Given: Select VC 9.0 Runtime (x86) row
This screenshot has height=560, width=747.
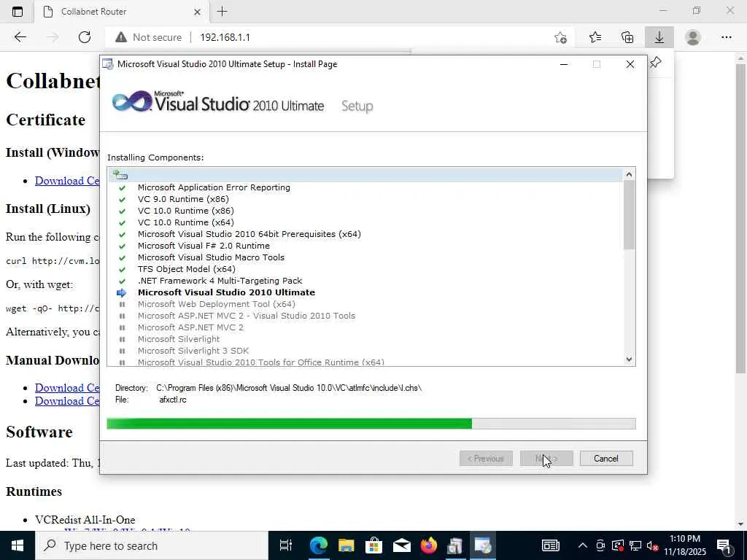Looking at the screenshot, I should tap(365, 199).
